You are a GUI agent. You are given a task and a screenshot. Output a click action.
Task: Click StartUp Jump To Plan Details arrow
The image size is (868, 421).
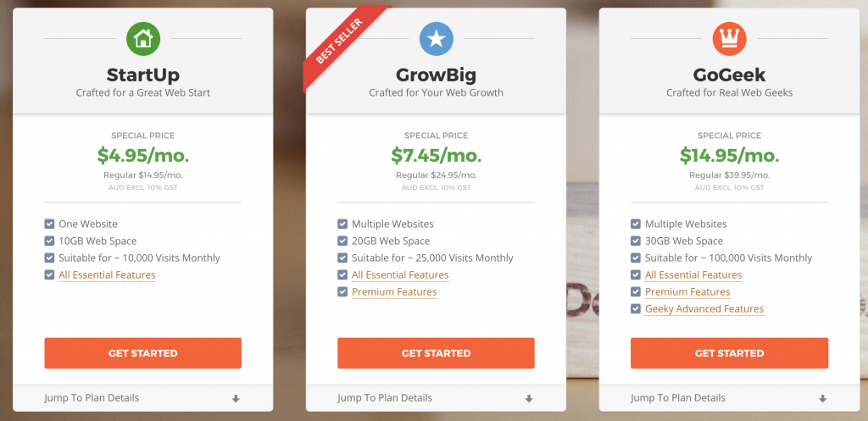236,398
